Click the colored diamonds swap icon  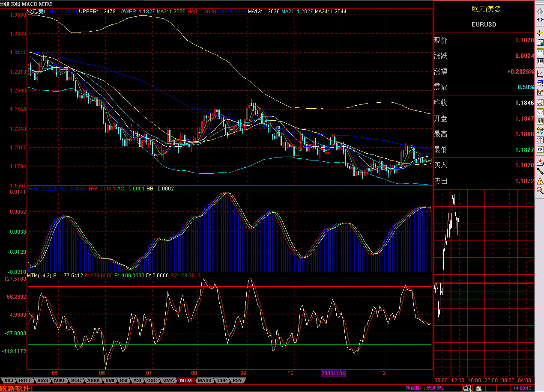540,131
